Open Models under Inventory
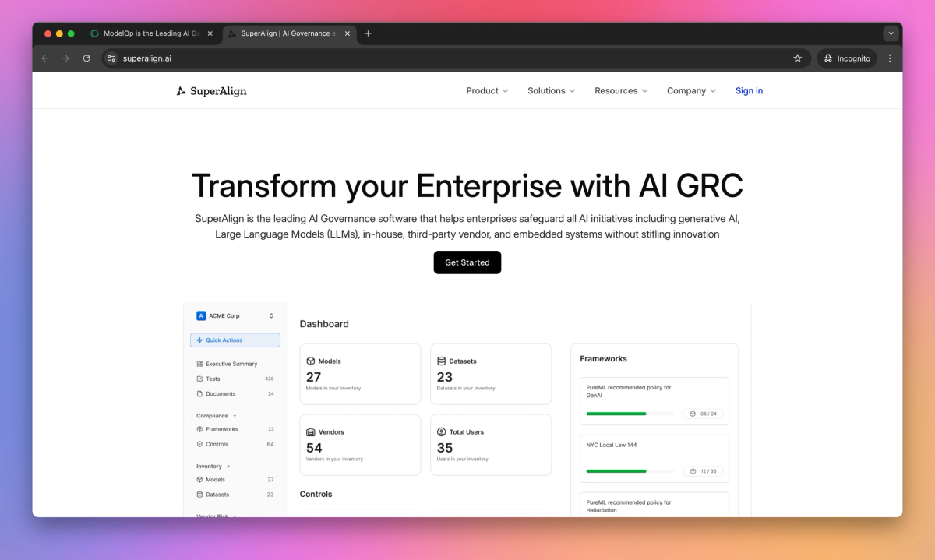935x560 pixels. point(215,480)
